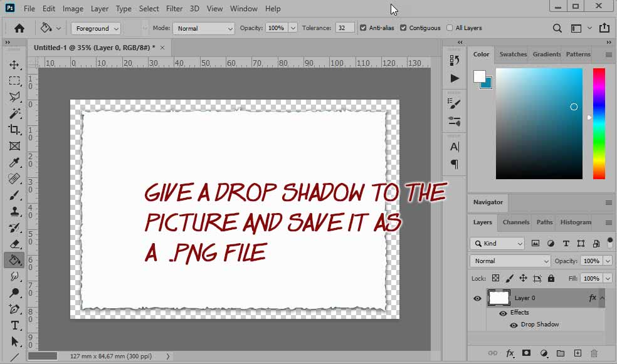Switch to the Channels tab
This screenshot has width=617, height=364.
tap(516, 222)
